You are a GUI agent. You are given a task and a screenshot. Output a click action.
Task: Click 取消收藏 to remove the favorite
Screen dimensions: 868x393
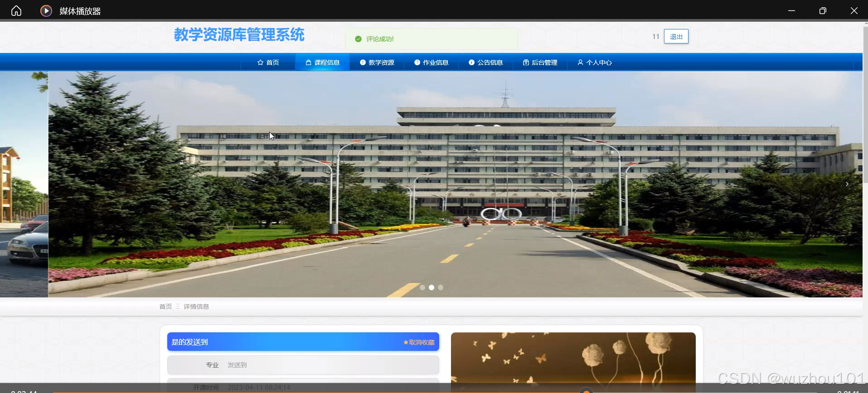click(419, 342)
